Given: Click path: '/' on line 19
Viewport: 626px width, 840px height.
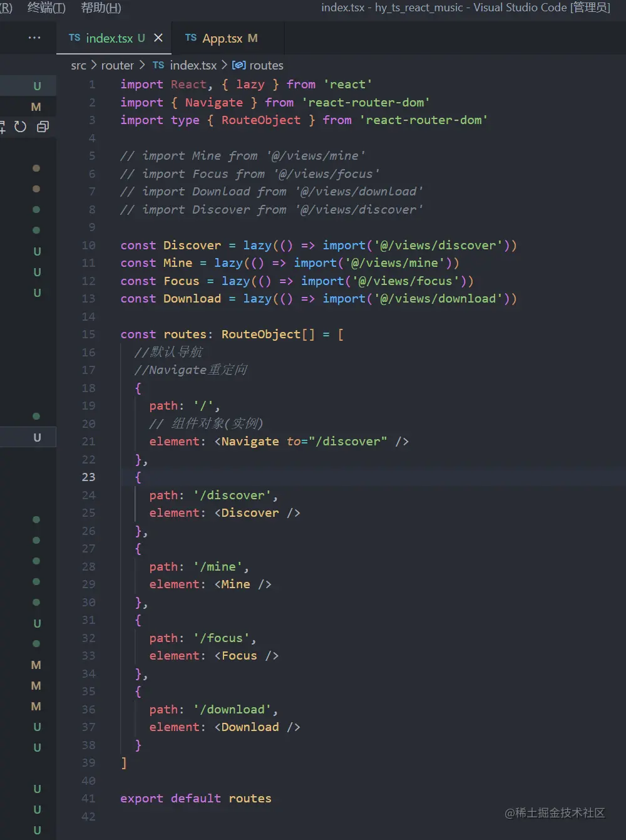Looking at the screenshot, I should pos(185,406).
